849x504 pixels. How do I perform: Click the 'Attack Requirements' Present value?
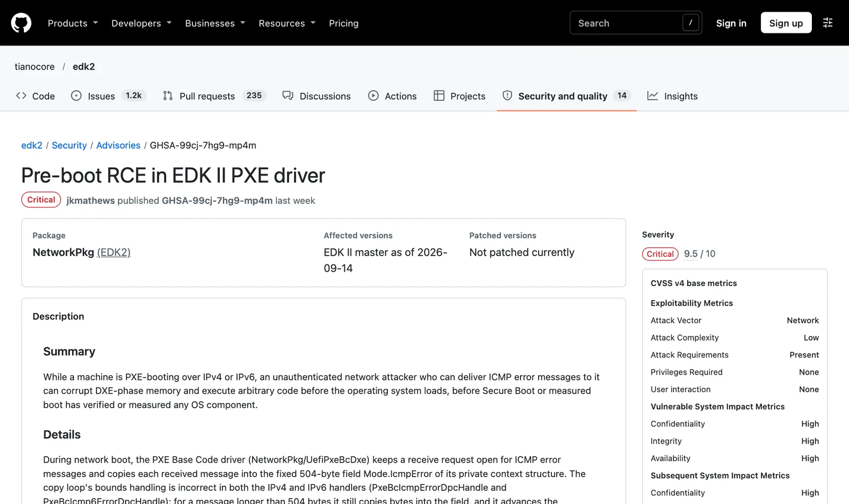tap(804, 355)
